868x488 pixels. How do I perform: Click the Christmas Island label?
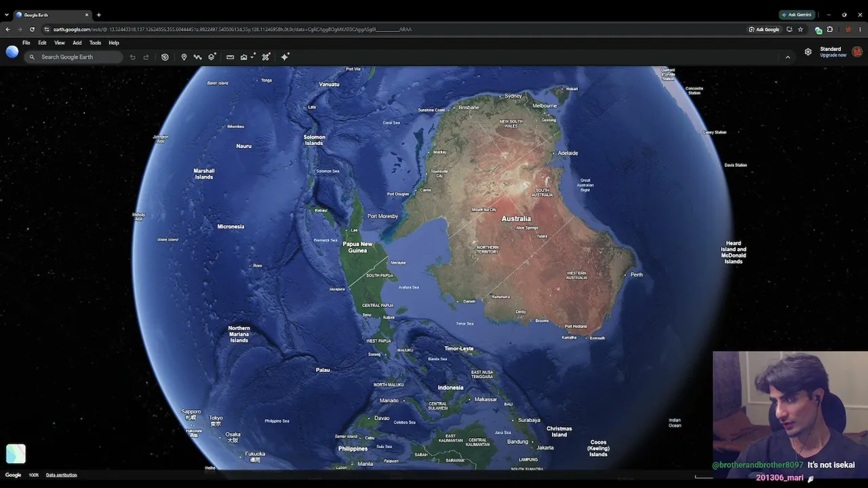click(x=559, y=432)
